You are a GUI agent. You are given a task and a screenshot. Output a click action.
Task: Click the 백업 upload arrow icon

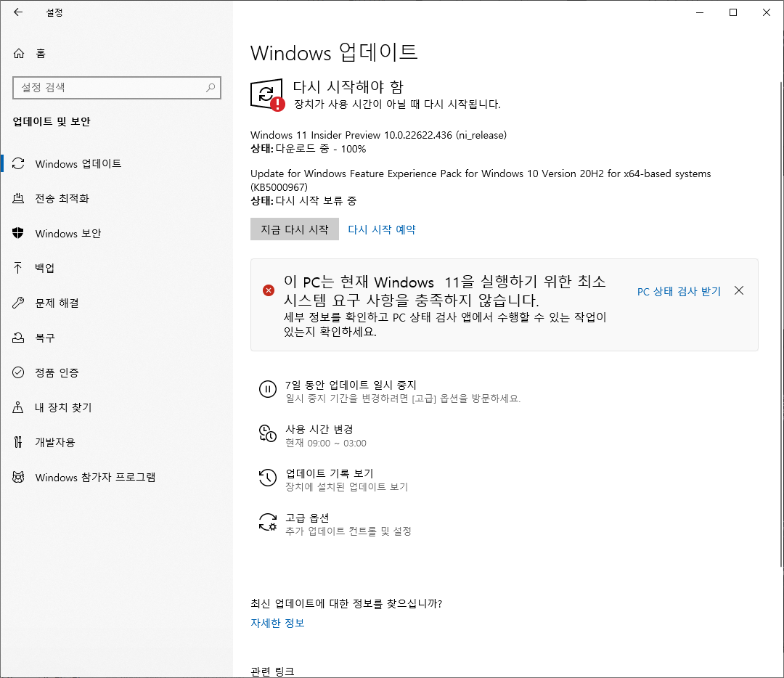click(18, 268)
